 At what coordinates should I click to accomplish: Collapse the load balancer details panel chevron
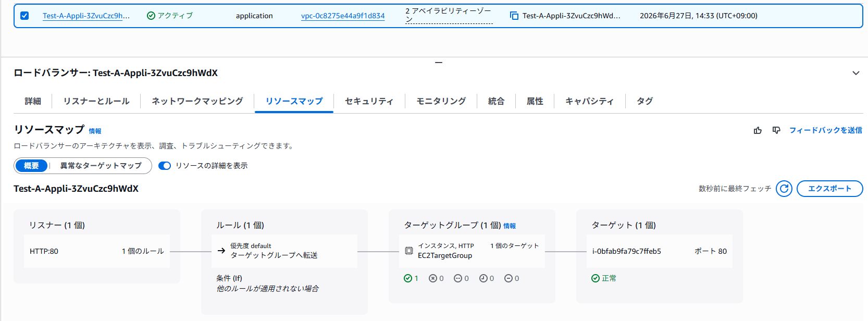[855, 73]
